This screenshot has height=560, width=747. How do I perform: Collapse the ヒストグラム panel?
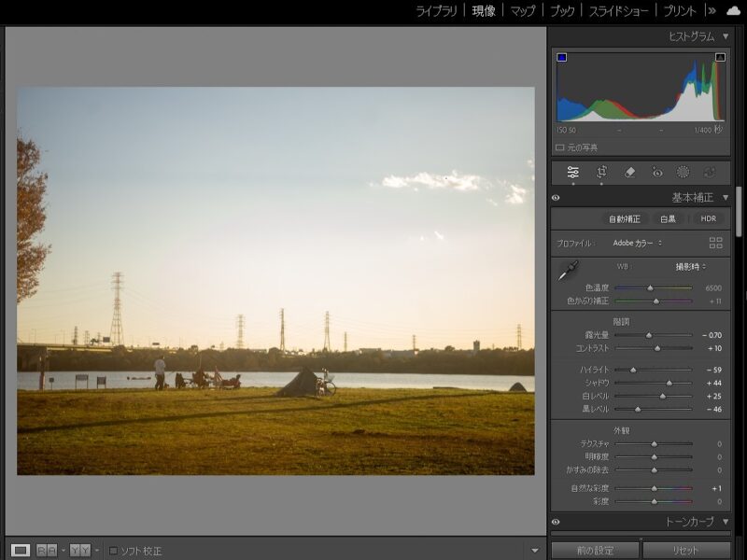[x=726, y=36]
